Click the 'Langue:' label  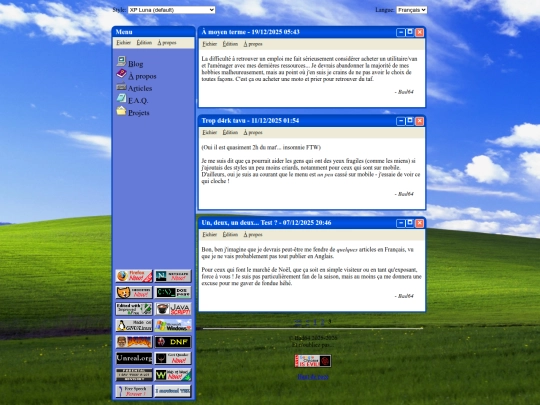pos(385,10)
